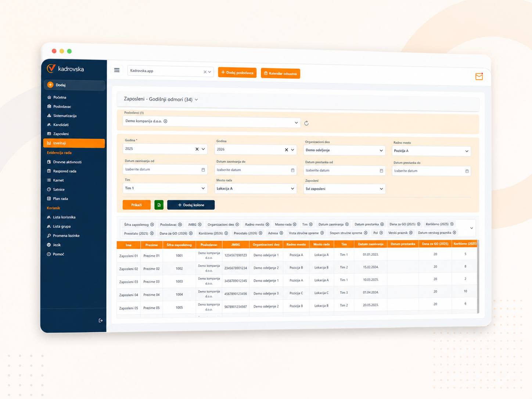Image resolution: width=532 pixels, height=399 pixels.
Task: Remove the Pol column chip
Action: [381, 233]
